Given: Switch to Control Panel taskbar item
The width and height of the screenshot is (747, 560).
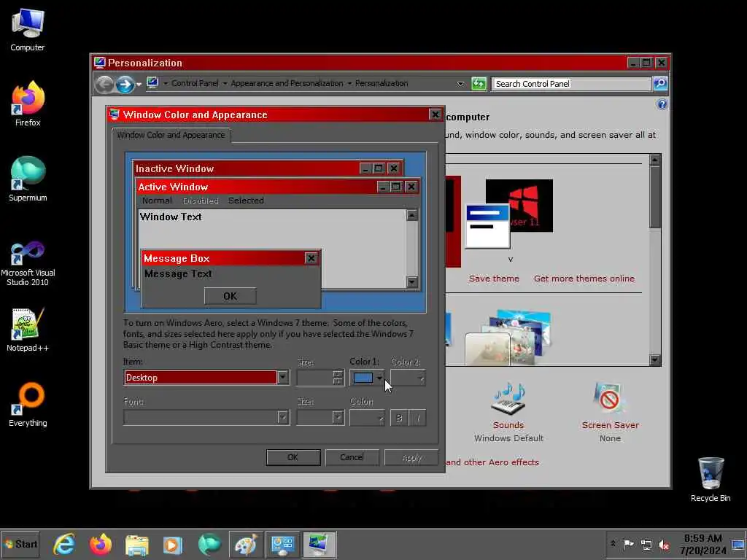Looking at the screenshot, I should point(282,545).
